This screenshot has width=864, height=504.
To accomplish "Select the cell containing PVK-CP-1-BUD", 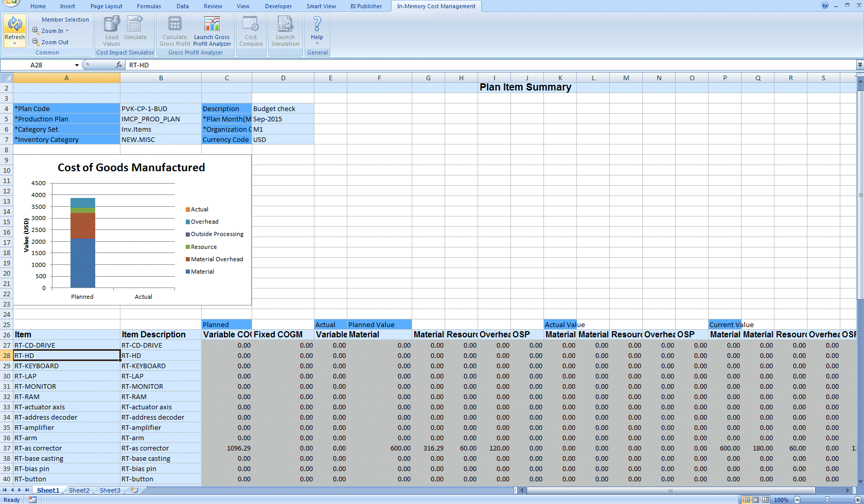I will pyautogui.click(x=161, y=109).
